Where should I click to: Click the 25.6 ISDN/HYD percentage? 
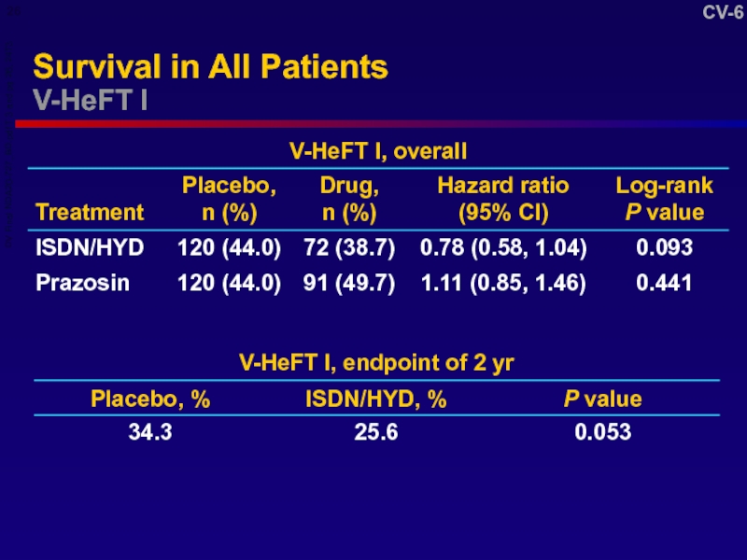[x=375, y=432]
